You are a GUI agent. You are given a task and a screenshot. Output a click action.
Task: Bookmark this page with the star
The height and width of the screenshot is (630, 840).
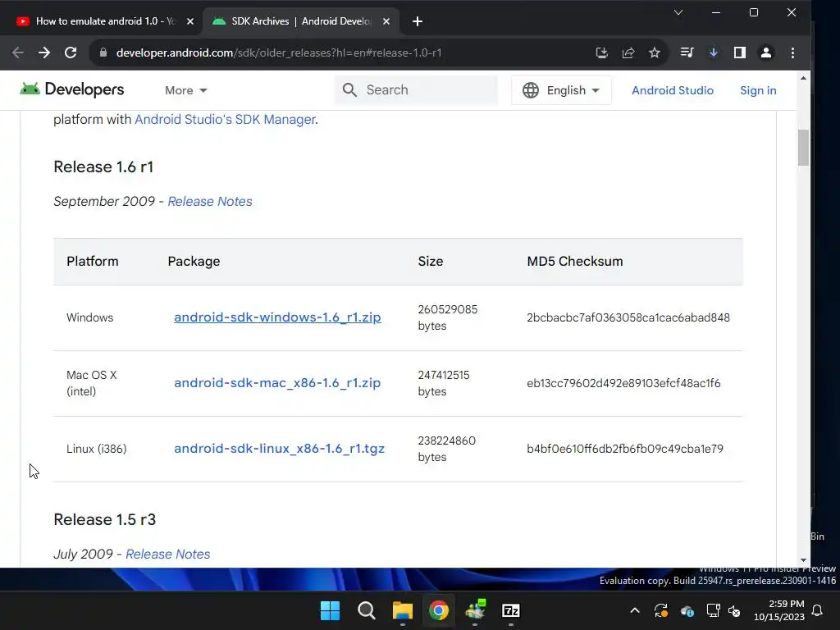(x=654, y=52)
